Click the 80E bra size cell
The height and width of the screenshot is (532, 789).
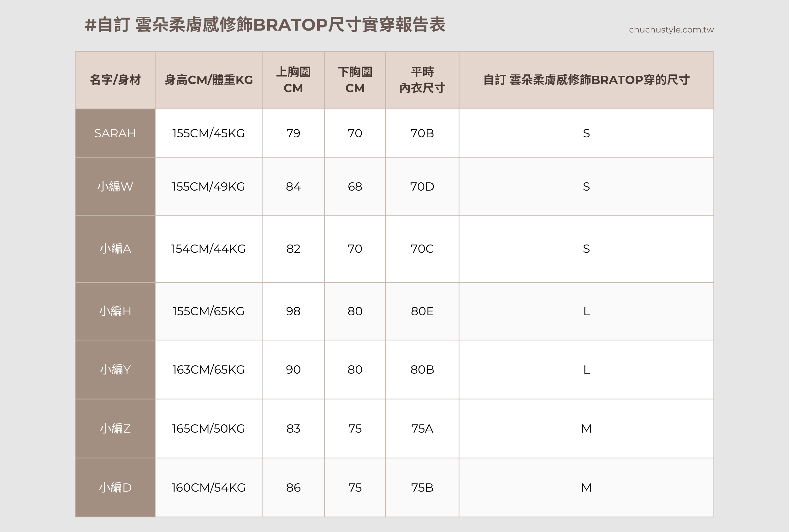click(422, 311)
